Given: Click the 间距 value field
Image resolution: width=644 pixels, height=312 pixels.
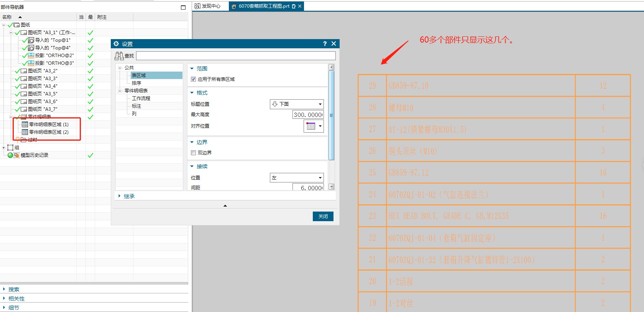Looking at the screenshot, I should 308,187.
